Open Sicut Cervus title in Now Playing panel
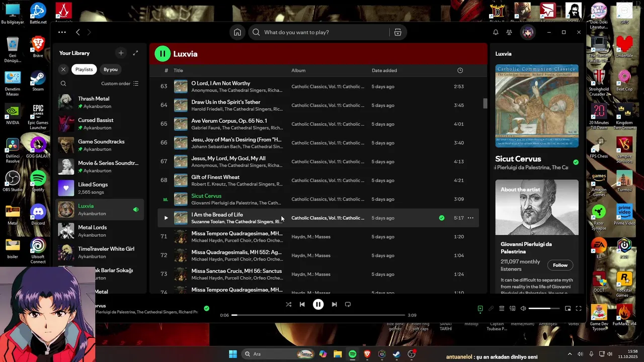The height and width of the screenshot is (362, 644). [x=518, y=159]
